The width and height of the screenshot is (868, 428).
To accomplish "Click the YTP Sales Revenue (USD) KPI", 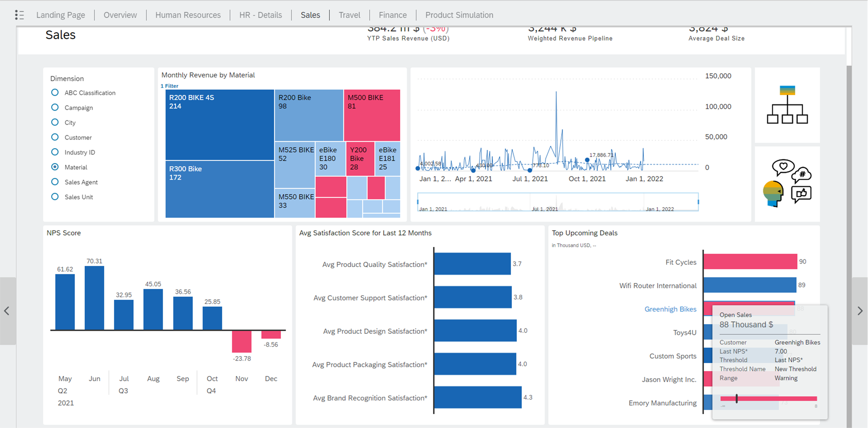I will click(x=408, y=35).
